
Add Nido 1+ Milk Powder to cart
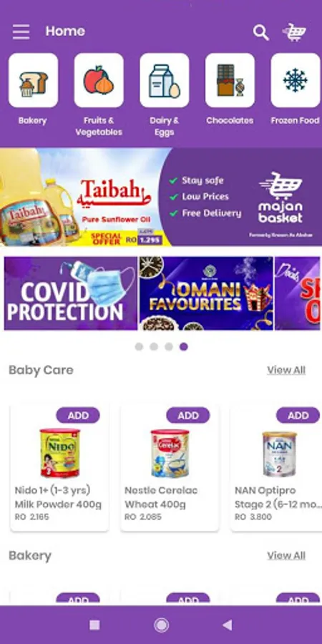[78, 415]
